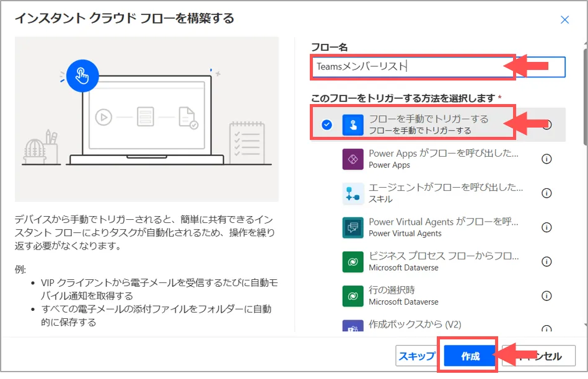Show info for row selected trigger
Viewport: 588px width, 379px height.
pyautogui.click(x=546, y=296)
